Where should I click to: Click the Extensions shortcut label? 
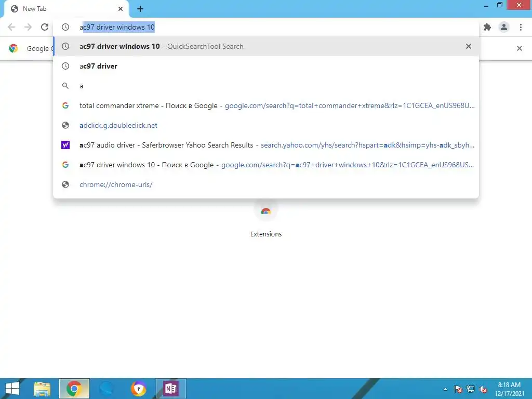265,234
